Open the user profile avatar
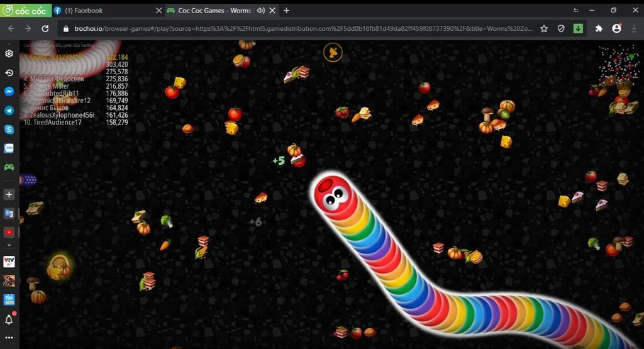 616,28
